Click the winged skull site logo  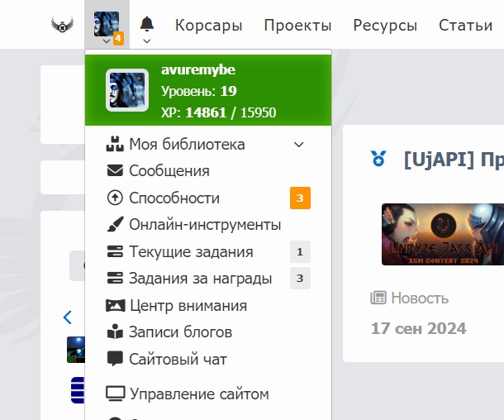click(x=62, y=25)
